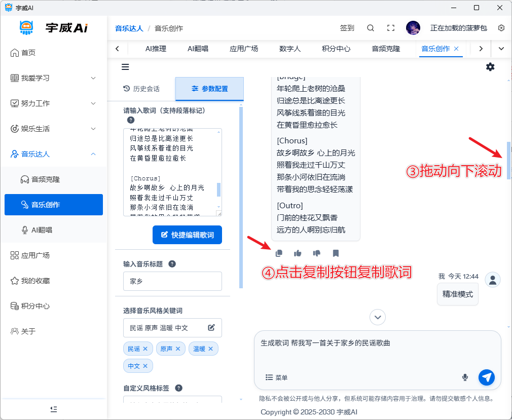Switch to the 历史会话 tab

[141, 89]
